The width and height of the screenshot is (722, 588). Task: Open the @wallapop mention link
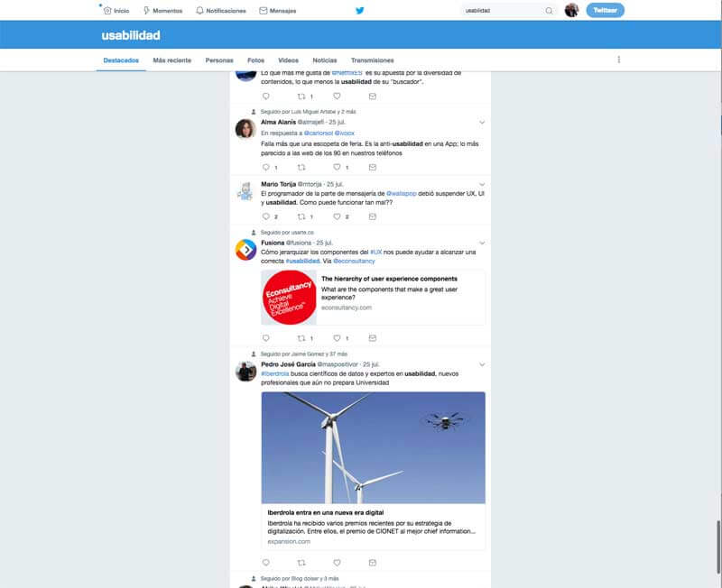point(401,194)
